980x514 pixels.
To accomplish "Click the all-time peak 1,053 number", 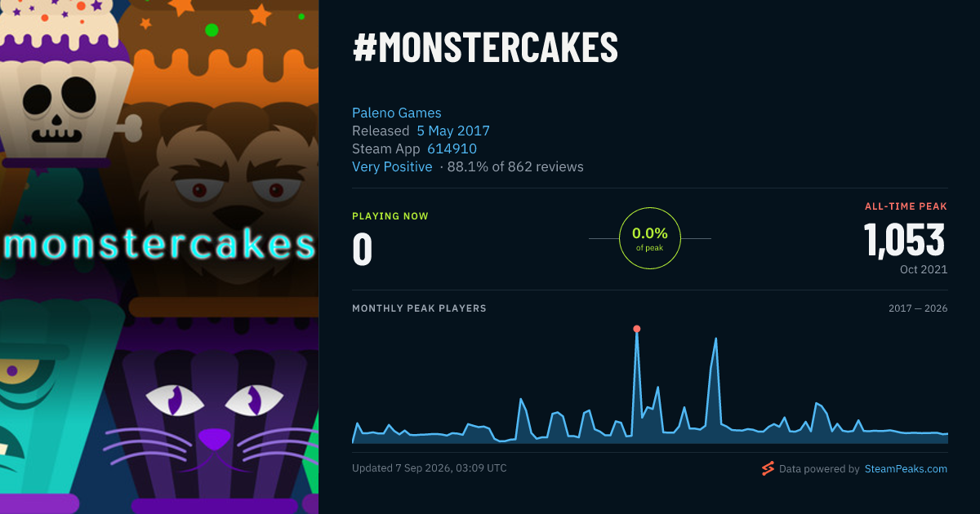I will click(x=905, y=240).
